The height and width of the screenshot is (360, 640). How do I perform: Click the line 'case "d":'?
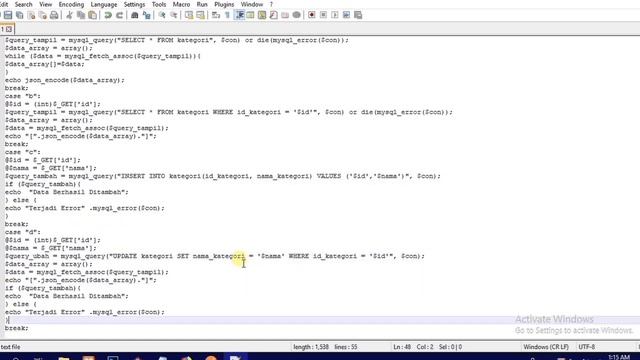[x=22, y=232]
